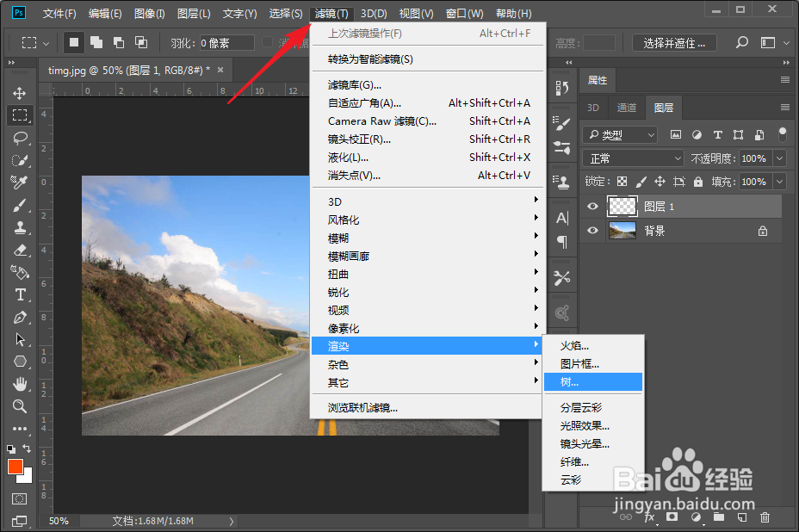The height and width of the screenshot is (532, 799).
Task: Hide 图层 1 layer visibility
Action: pos(592,207)
